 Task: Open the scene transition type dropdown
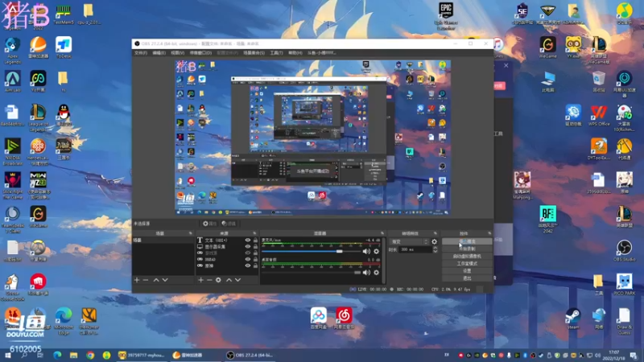(409, 242)
